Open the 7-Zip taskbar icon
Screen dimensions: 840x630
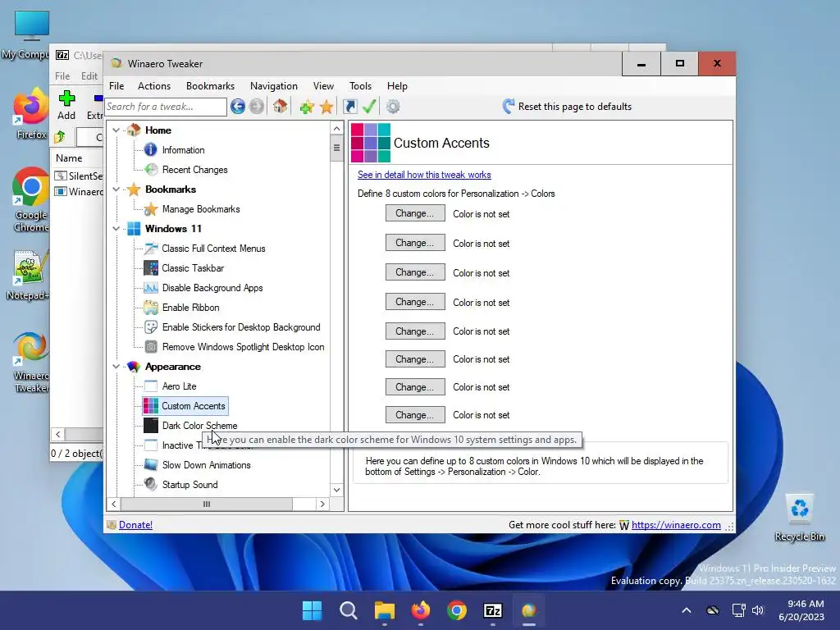point(493,610)
